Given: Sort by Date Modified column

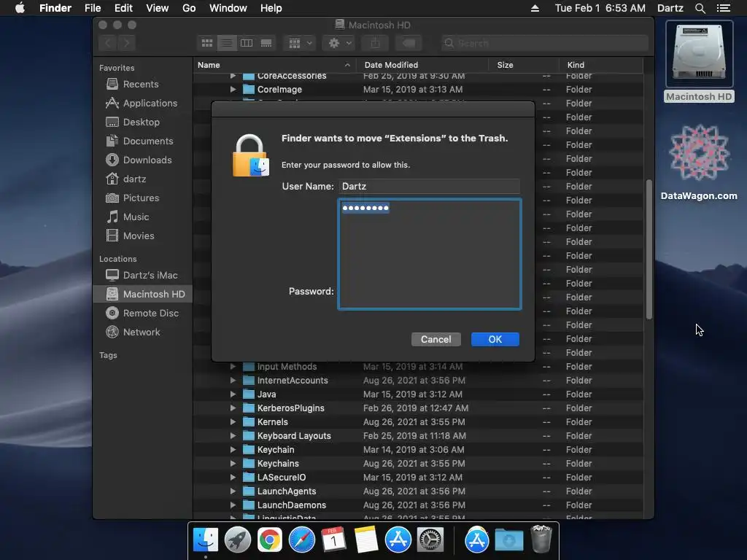Looking at the screenshot, I should [422, 65].
